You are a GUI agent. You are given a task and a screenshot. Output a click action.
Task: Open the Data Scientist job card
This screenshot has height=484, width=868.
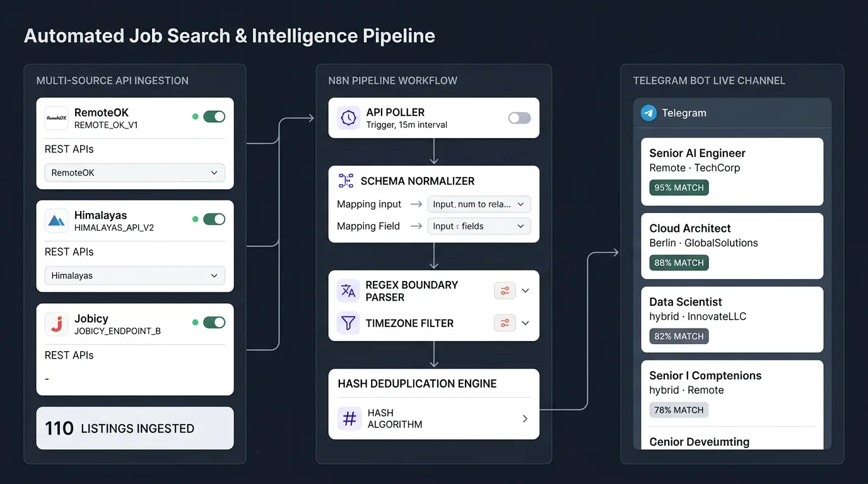(732, 320)
